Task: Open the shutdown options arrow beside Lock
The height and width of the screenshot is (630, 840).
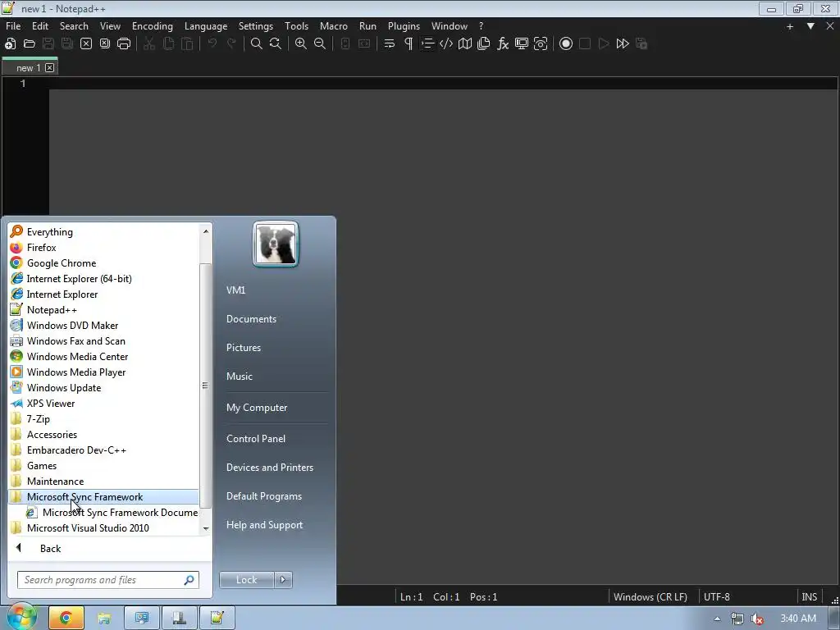Action: (x=283, y=580)
